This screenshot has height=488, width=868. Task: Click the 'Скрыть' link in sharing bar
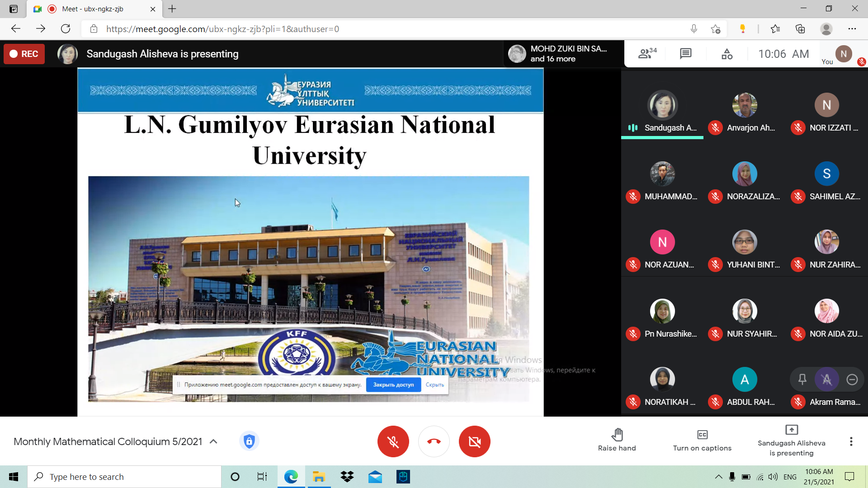click(434, 385)
